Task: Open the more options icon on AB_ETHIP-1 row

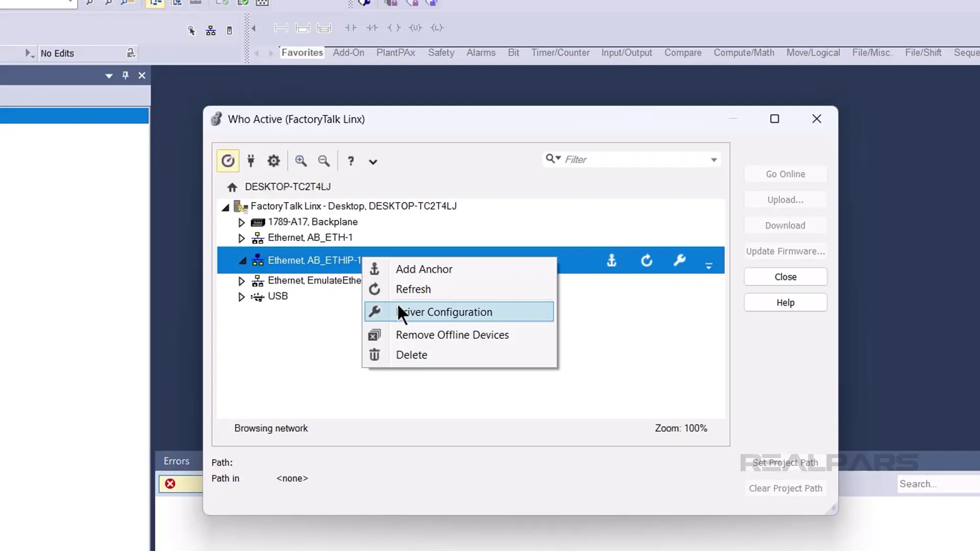Action: pos(708,265)
